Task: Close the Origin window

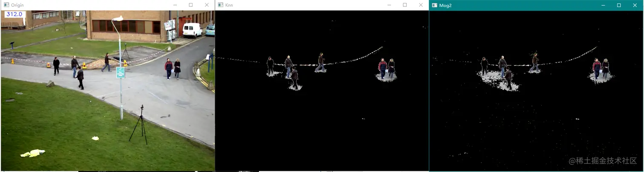Action: pos(207,5)
